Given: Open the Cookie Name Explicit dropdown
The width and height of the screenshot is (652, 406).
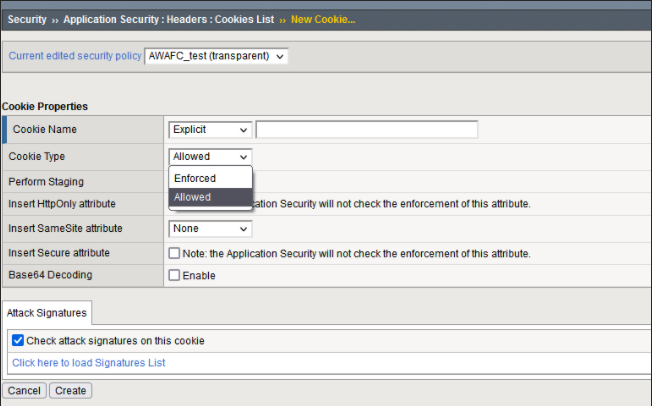Looking at the screenshot, I should tap(210, 130).
